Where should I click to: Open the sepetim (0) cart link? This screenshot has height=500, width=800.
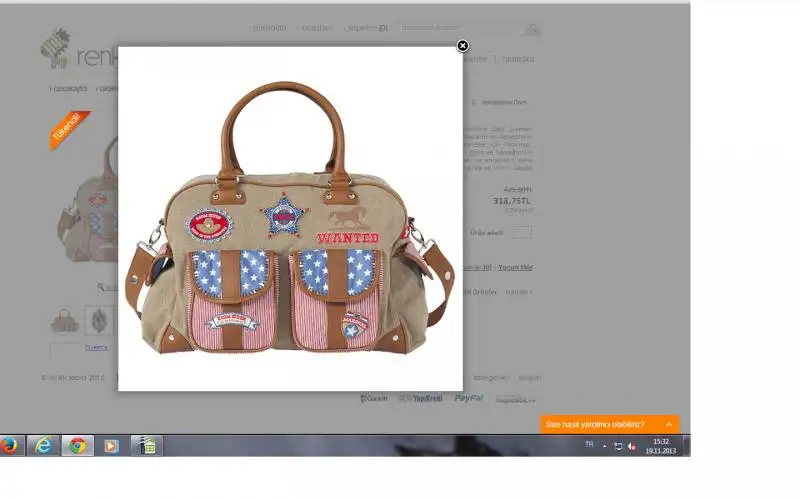[x=367, y=28]
